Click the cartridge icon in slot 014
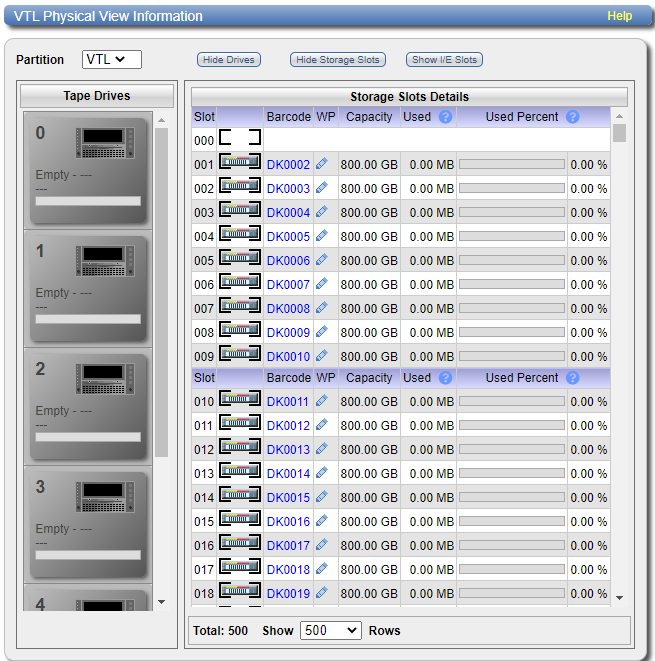The image size is (655, 661). tap(240, 495)
